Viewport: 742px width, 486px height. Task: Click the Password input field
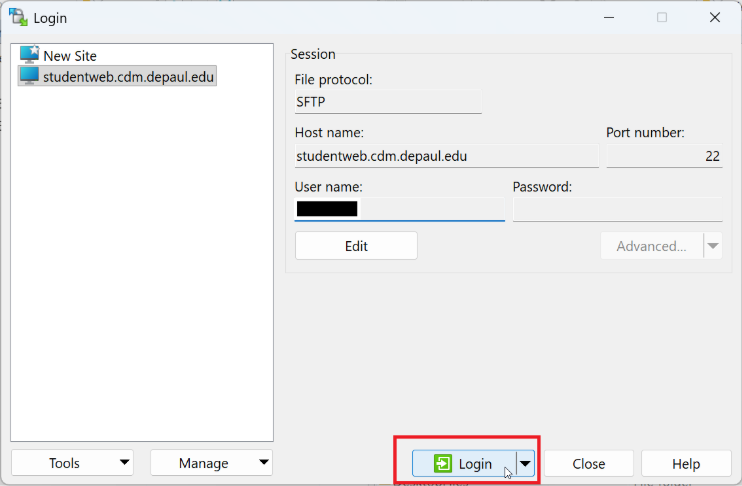tap(617, 209)
